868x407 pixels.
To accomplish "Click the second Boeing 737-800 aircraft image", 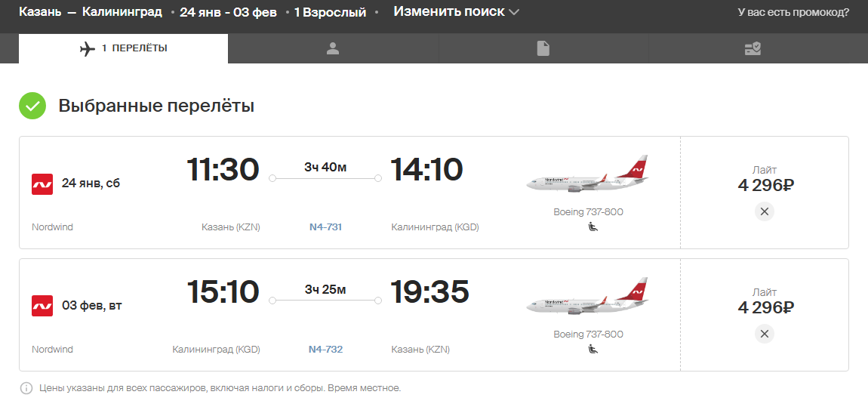I will pyautogui.click(x=588, y=296).
